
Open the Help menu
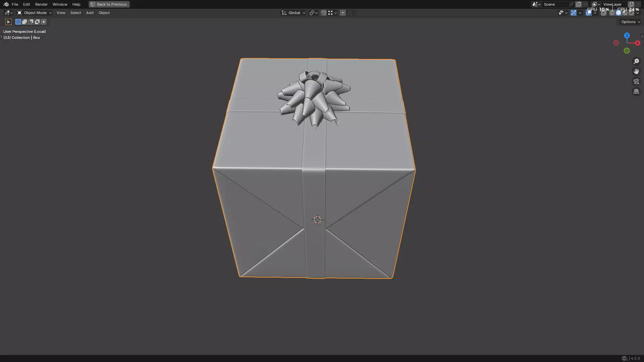(x=76, y=4)
